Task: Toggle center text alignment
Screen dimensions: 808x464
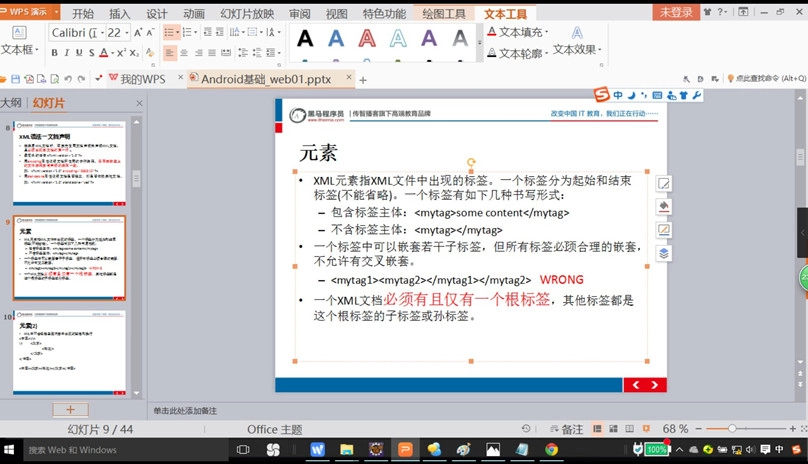Action: click(x=184, y=53)
